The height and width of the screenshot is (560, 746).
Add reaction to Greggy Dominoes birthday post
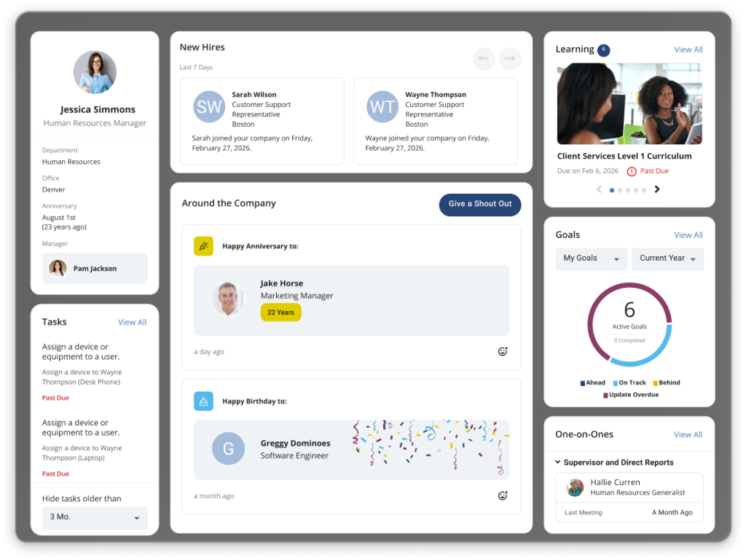point(503,495)
